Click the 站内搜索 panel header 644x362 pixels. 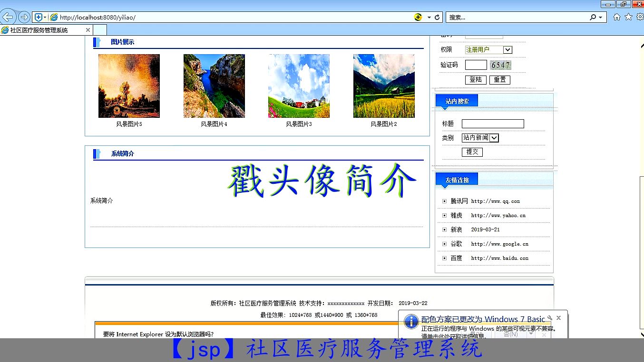(457, 102)
